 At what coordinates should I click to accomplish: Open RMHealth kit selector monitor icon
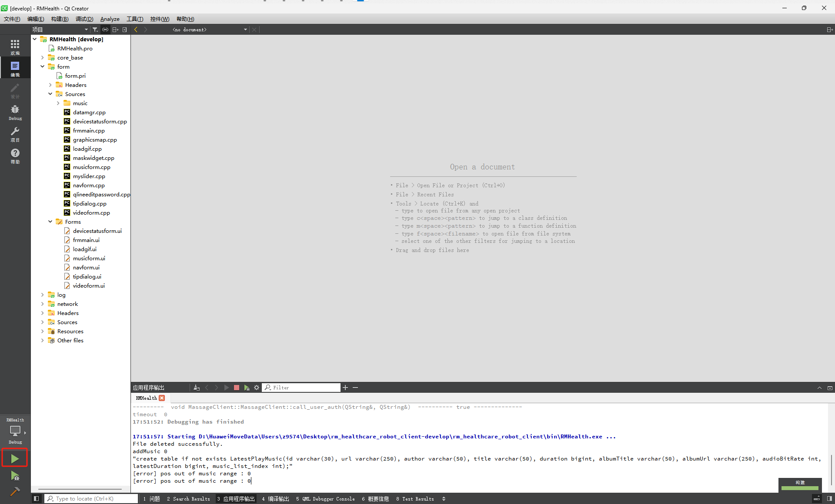tap(15, 431)
